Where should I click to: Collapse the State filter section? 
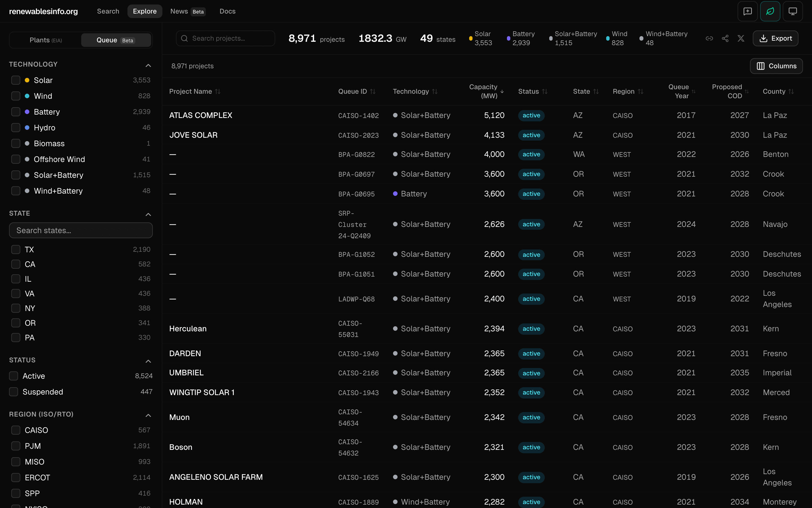148,214
